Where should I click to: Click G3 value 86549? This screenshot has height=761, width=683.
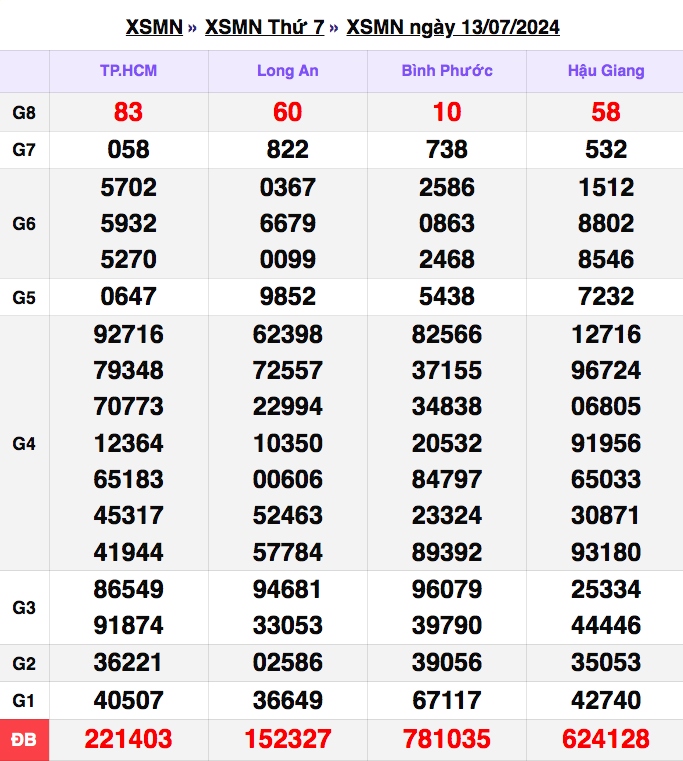[x=128, y=589]
